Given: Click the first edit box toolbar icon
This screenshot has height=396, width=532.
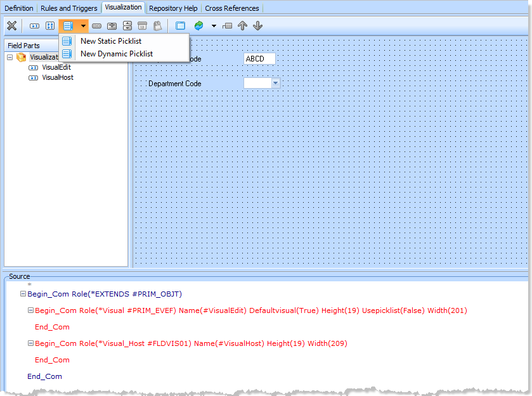Looking at the screenshot, I should [x=34, y=26].
